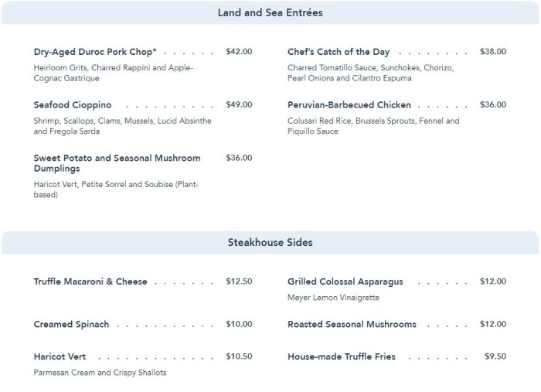Select the Creamed Spinach side

click(x=71, y=325)
